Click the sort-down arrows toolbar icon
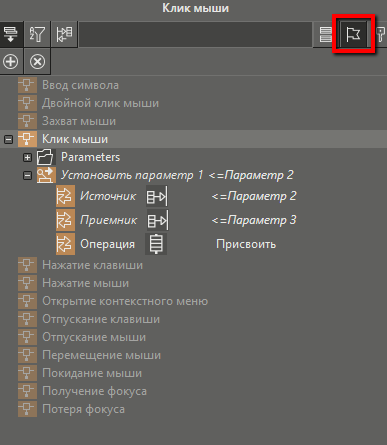 [11, 34]
